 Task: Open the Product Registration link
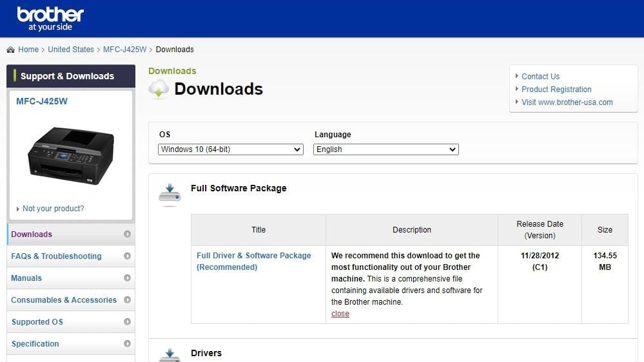coord(556,90)
